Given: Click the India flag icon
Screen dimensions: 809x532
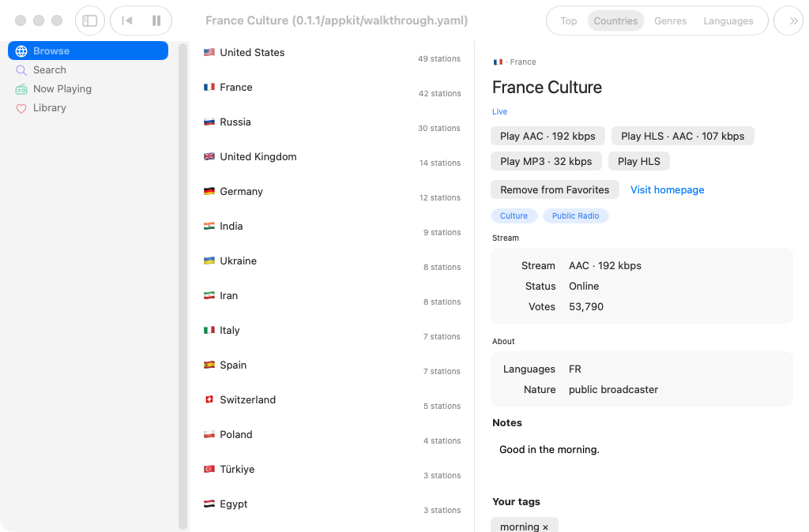Looking at the screenshot, I should pos(209,226).
